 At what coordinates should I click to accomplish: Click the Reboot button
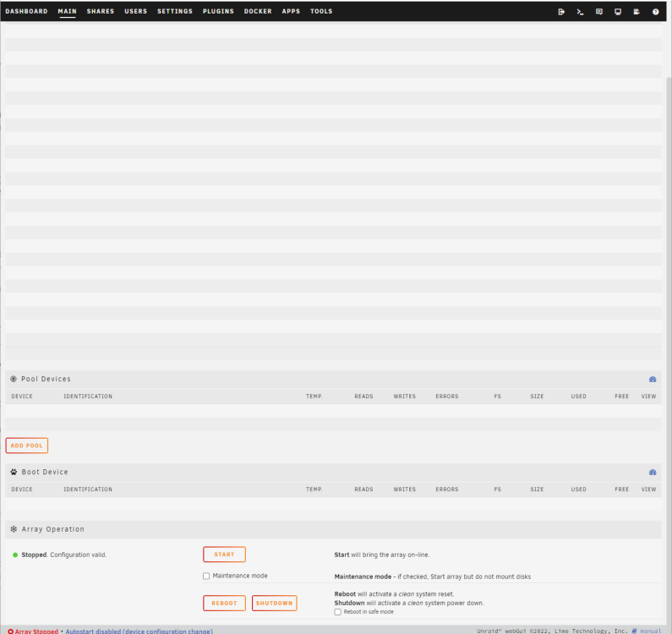(224, 603)
